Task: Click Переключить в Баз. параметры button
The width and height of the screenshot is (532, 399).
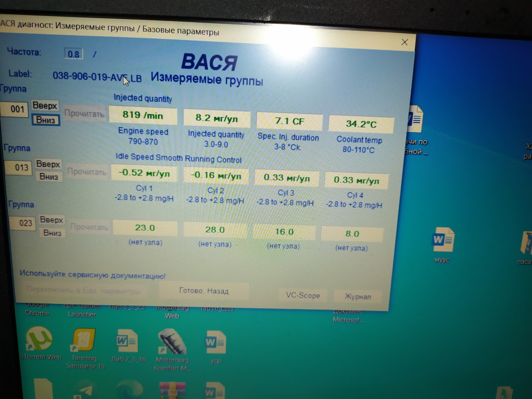Action: pyautogui.click(x=84, y=290)
